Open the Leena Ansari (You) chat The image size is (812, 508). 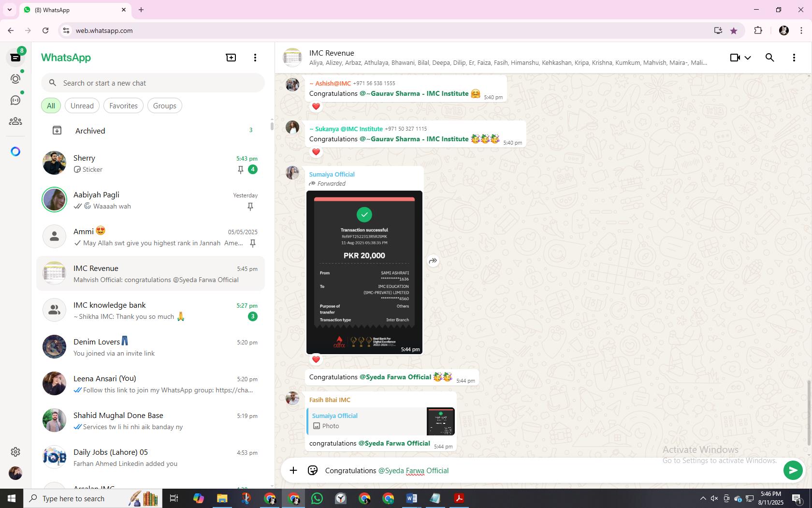(151, 384)
